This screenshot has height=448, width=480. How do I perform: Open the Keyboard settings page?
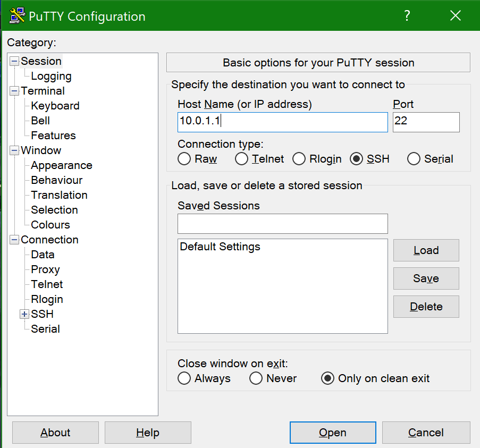[55, 106]
